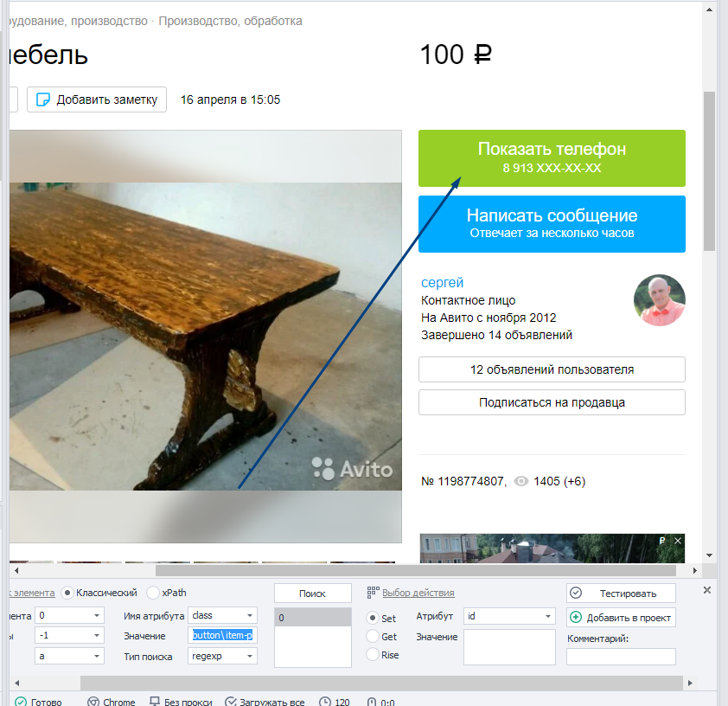Viewport: 728px width, 706px height.
Task: Click the Выбор действия grid icon
Action: pos(373,593)
